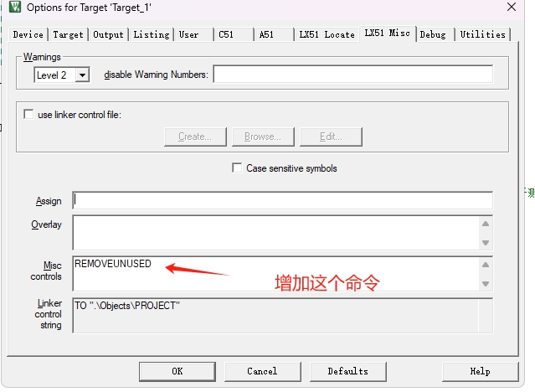Select the LX51 Misc tab
This screenshot has width=535, height=392.
pyautogui.click(x=388, y=34)
